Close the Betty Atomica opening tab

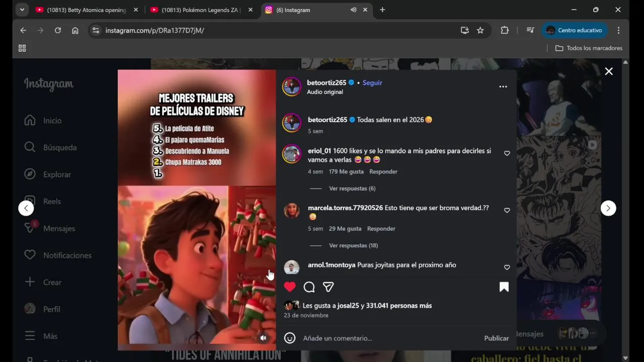(136, 10)
